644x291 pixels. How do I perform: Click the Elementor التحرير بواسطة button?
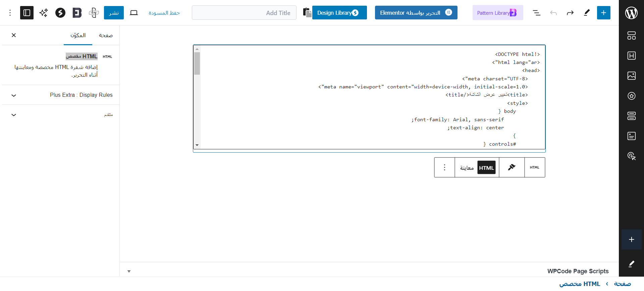coord(416,13)
